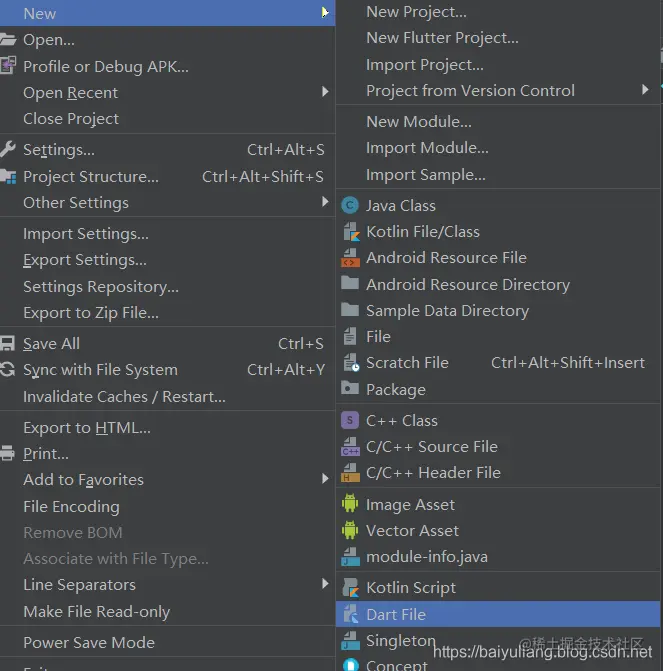Click the Java Class circle icon
The image size is (663, 671).
click(x=350, y=205)
